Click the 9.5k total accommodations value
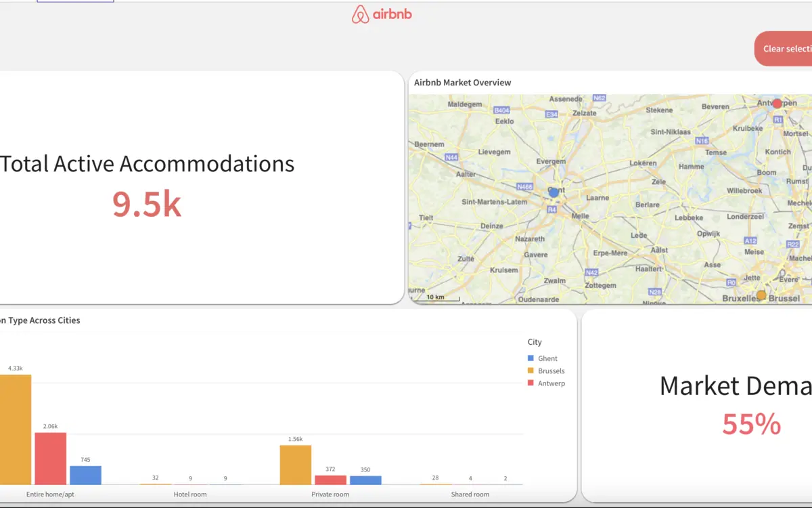Image resolution: width=812 pixels, height=508 pixels. tap(147, 203)
